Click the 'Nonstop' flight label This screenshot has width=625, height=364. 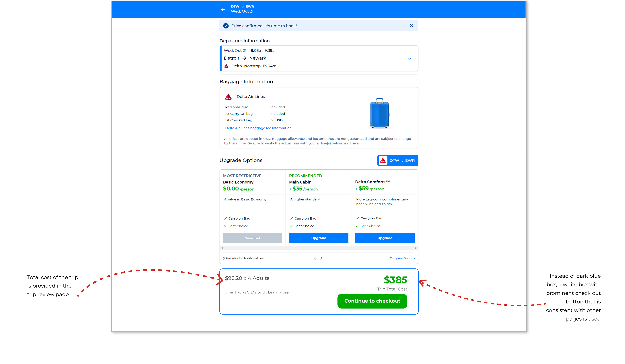tap(252, 66)
